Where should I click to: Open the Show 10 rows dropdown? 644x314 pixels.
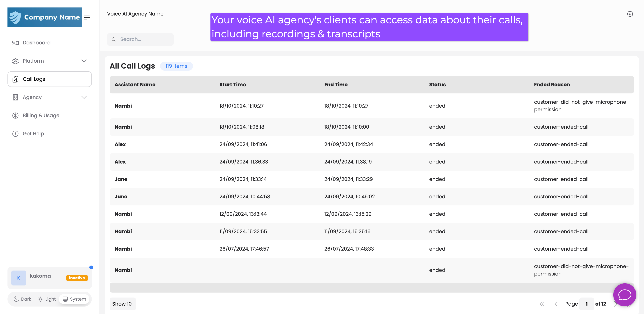pos(122,304)
